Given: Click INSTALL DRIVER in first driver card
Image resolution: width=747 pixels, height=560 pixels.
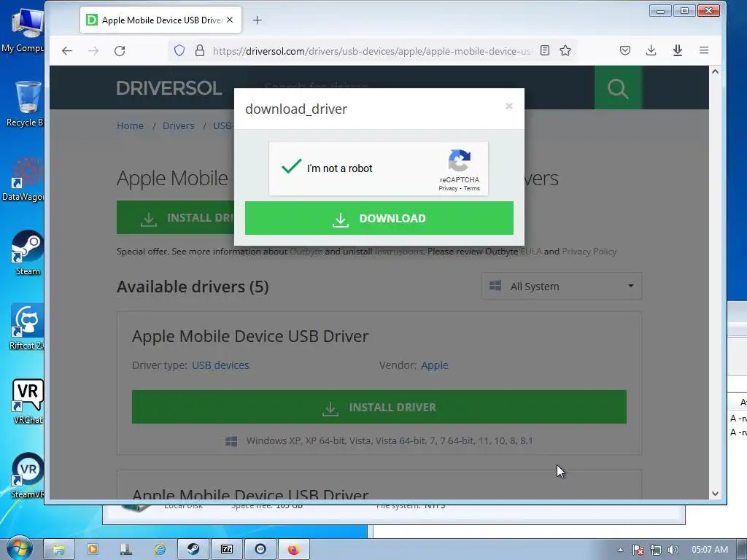Looking at the screenshot, I should point(379,407).
